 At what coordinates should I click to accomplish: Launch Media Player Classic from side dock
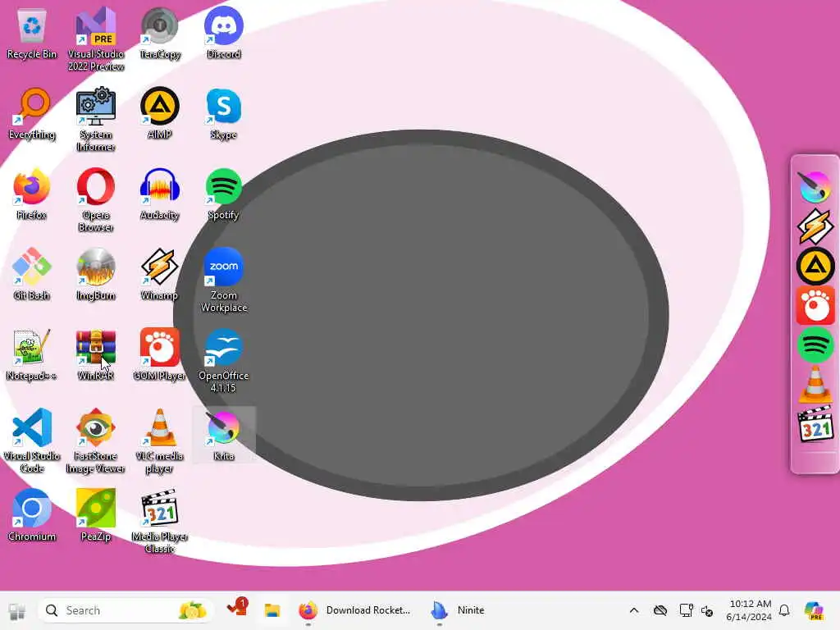pos(815,424)
